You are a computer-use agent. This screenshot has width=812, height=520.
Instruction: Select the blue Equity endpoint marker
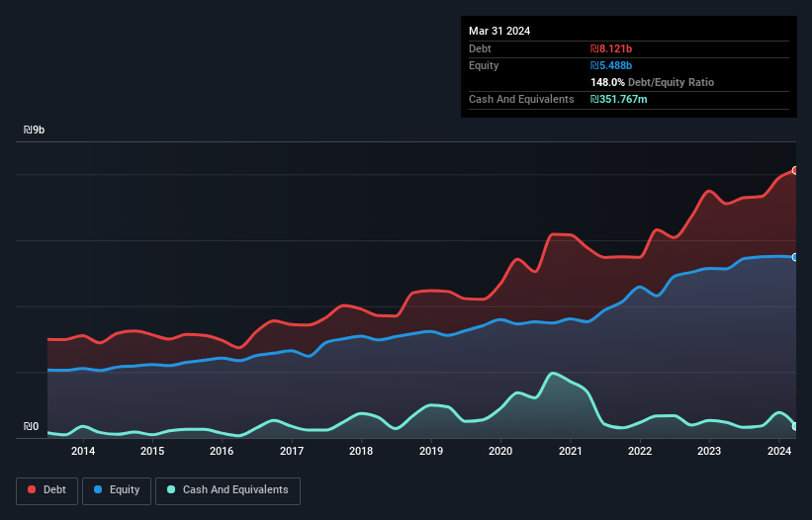tap(795, 257)
